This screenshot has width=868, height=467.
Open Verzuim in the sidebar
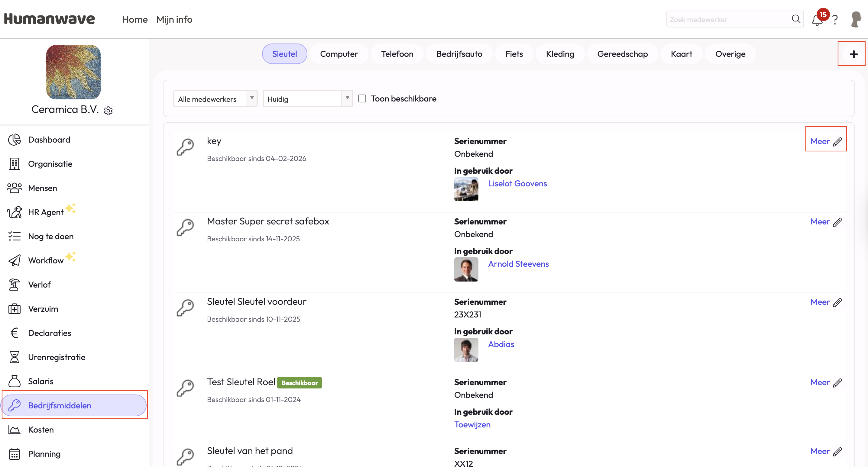click(43, 309)
